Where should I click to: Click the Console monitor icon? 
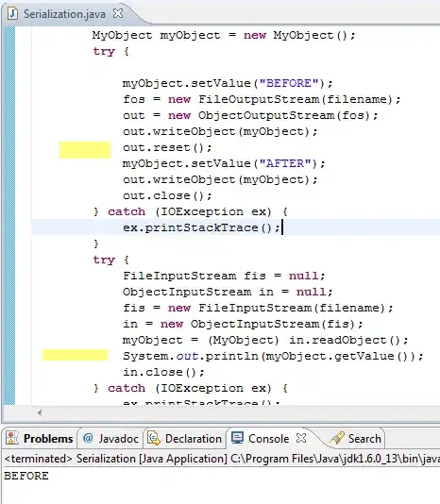(x=237, y=438)
